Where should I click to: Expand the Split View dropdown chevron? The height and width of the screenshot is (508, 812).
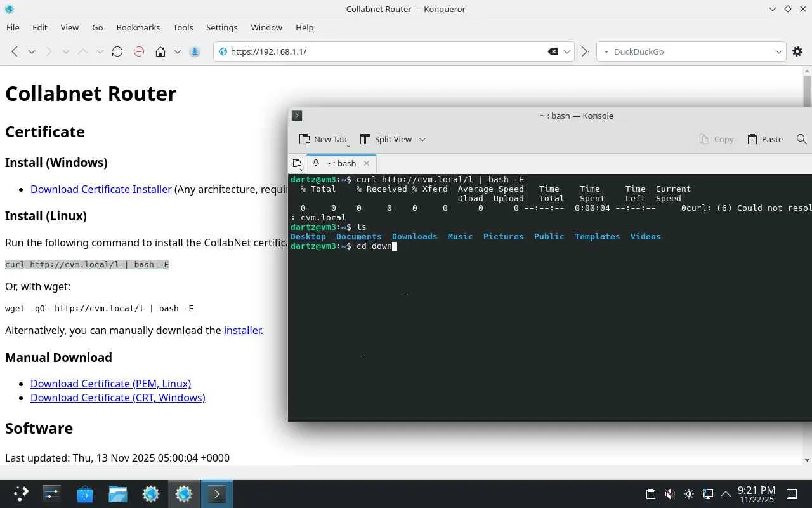[422, 139]
